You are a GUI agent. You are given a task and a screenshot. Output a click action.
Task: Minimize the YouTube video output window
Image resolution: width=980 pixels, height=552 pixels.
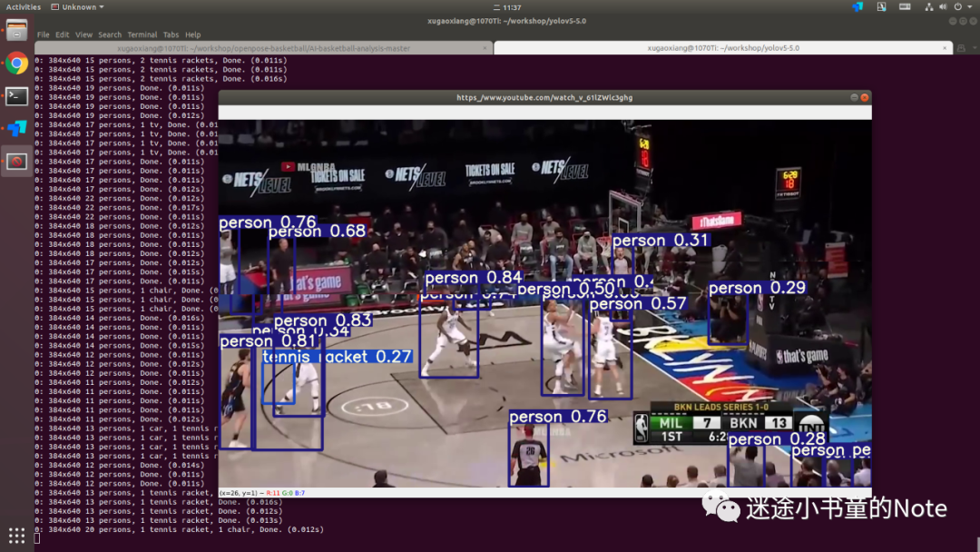tap(854, 97)
